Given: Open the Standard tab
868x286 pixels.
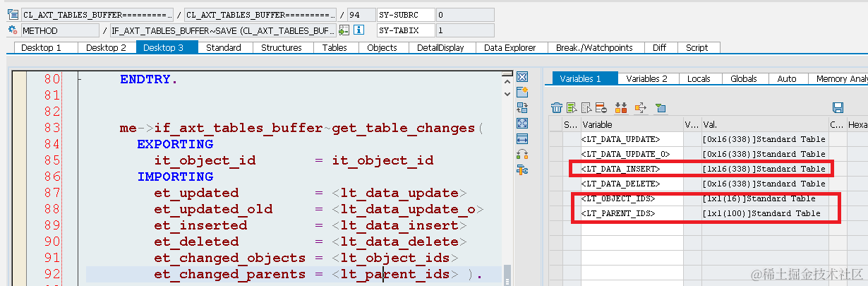Looking at the screenshot, I should [224, 47].
